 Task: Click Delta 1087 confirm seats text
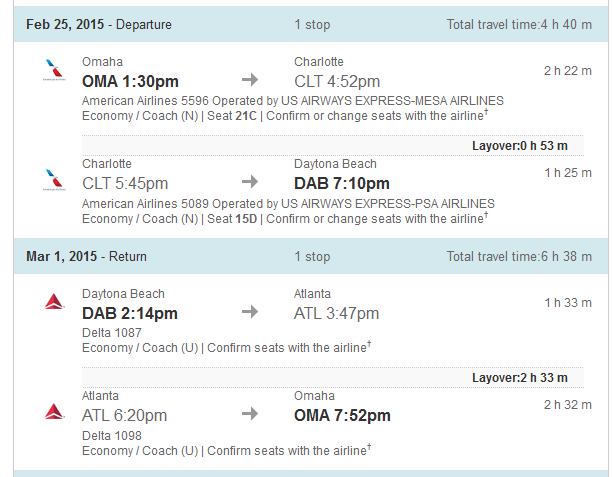(x=289, y=348)
